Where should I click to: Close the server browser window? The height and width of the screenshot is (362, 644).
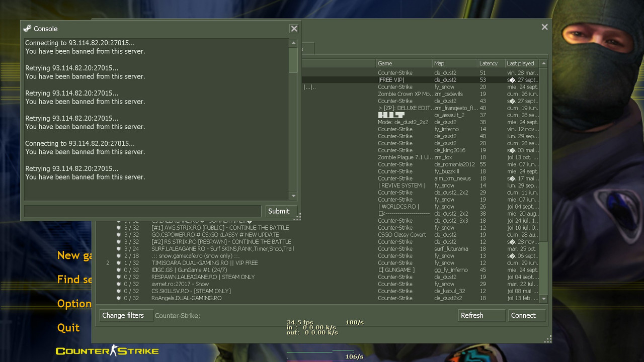coord(544,27)
